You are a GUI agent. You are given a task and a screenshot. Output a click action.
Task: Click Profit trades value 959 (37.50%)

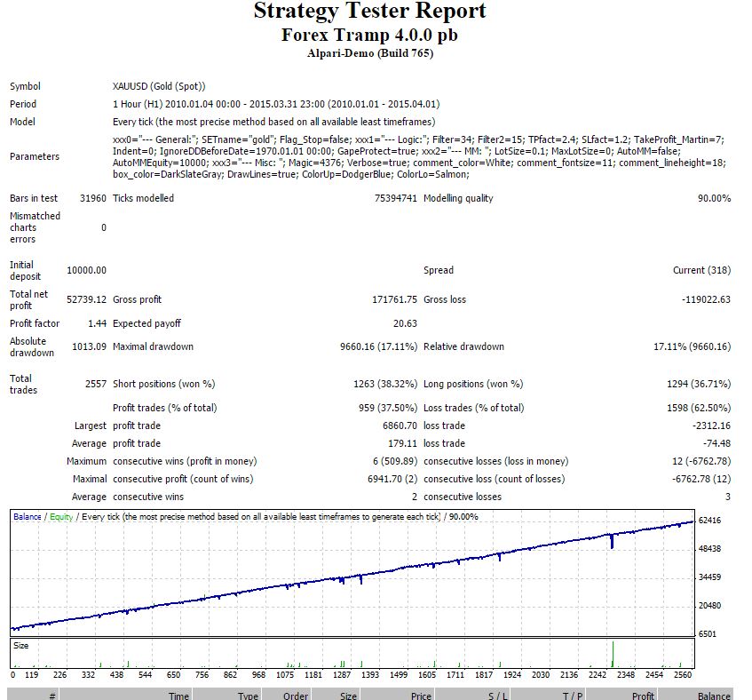pos(388,408)
